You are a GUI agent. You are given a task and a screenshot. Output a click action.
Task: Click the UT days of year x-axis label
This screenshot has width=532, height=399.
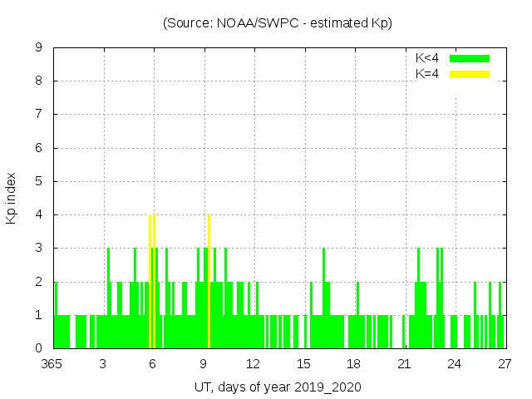click(x=278, y=387)
